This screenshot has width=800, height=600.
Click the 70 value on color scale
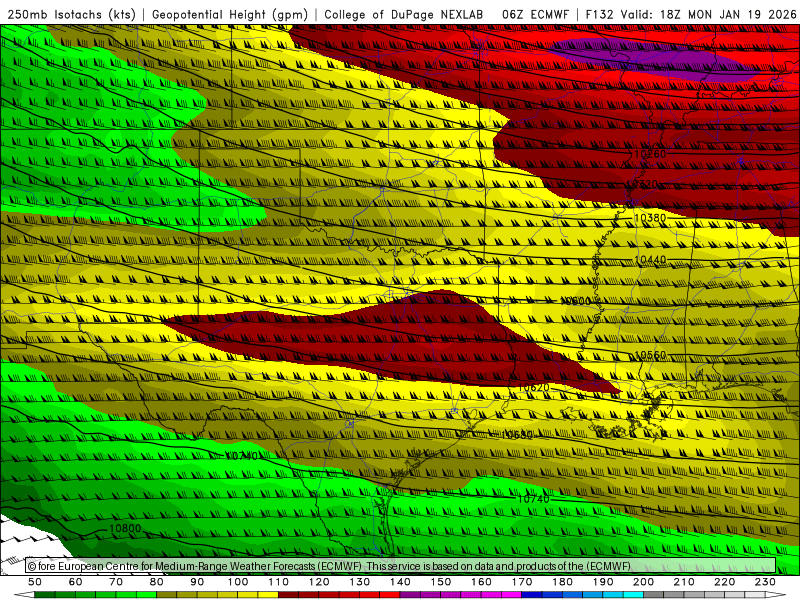(x=116, y=582)
